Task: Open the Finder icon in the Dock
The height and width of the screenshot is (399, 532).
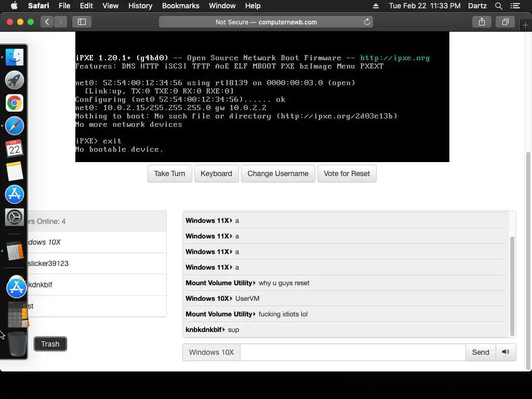Action: pyautogui.click(x=14, y=57)
